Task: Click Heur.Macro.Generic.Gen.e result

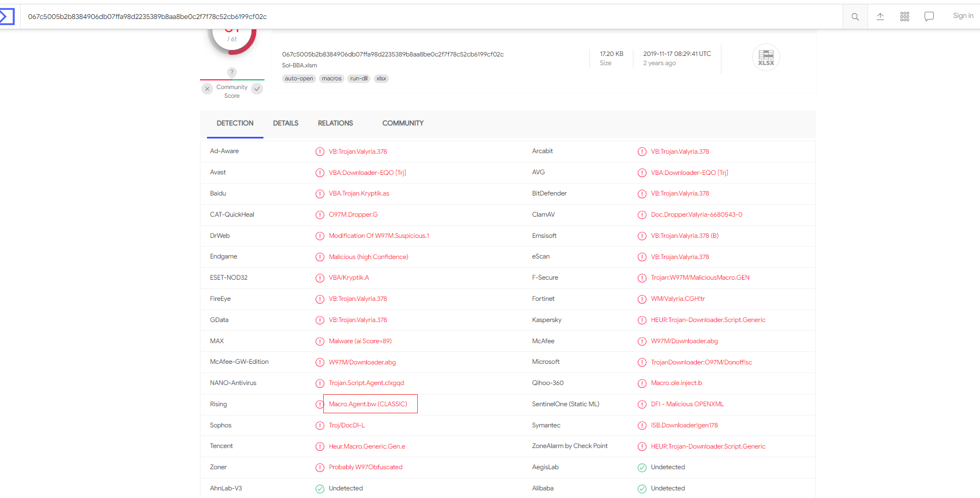Action: point(367,446)
